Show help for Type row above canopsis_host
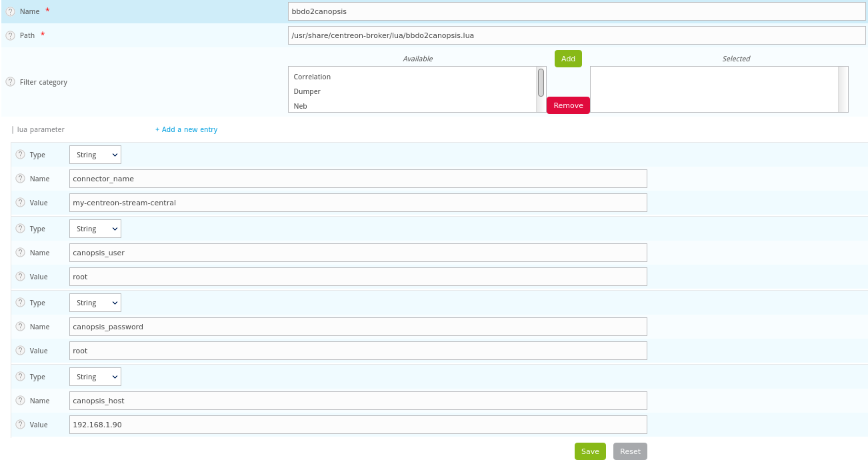Image resolution: width=868 pixels, height=464 pixels. point(20,377)
